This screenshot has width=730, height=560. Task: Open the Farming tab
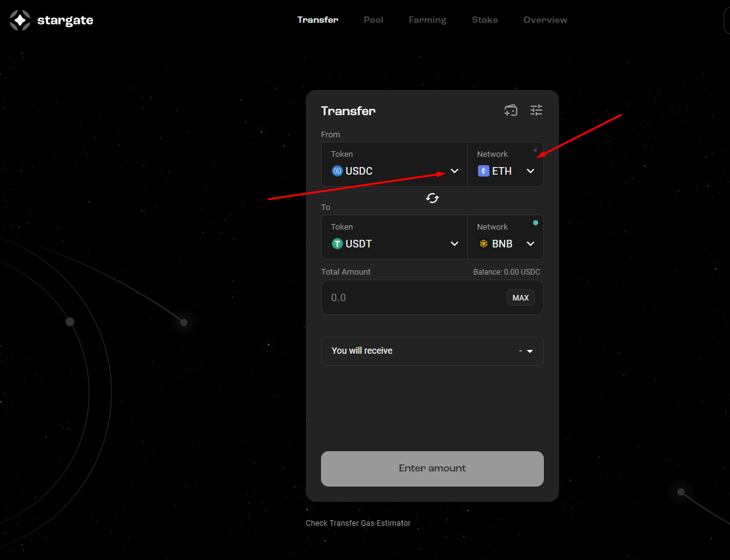(427, 20)
